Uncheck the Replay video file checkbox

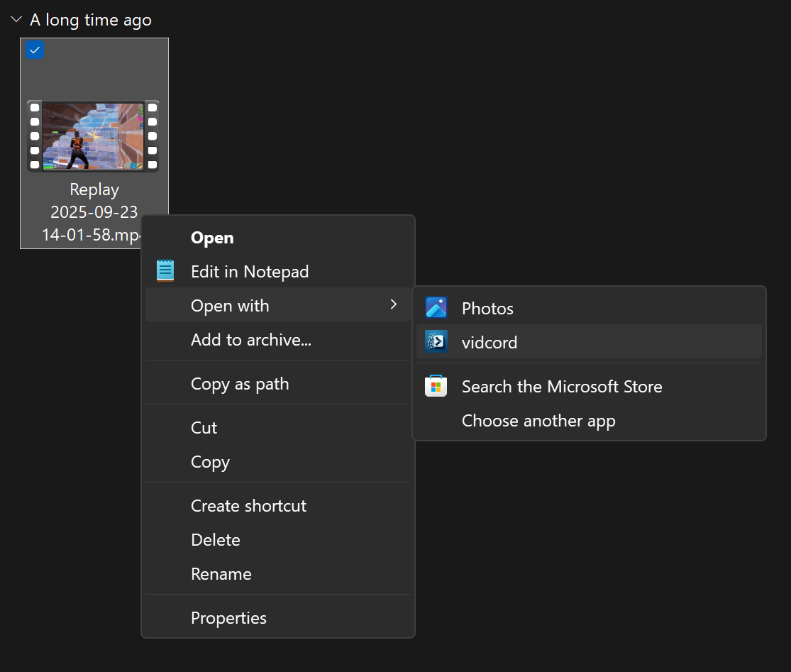[35, 50]
